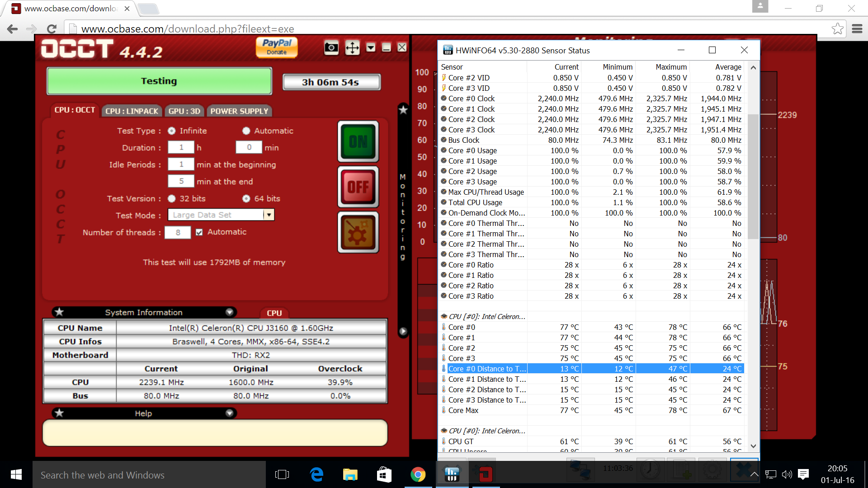Select Automatic test type
This screenshot has width=868, height=488.
click(246, 131)
